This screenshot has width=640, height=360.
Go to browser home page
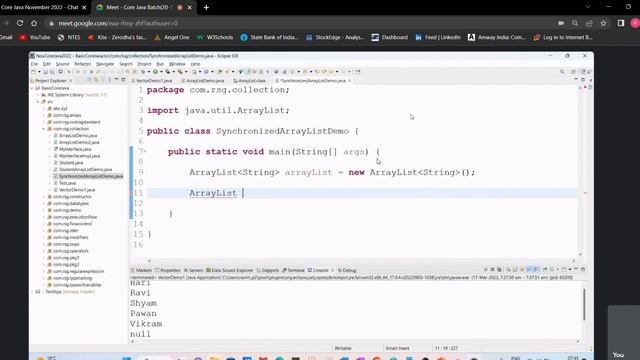pos(34,23)
